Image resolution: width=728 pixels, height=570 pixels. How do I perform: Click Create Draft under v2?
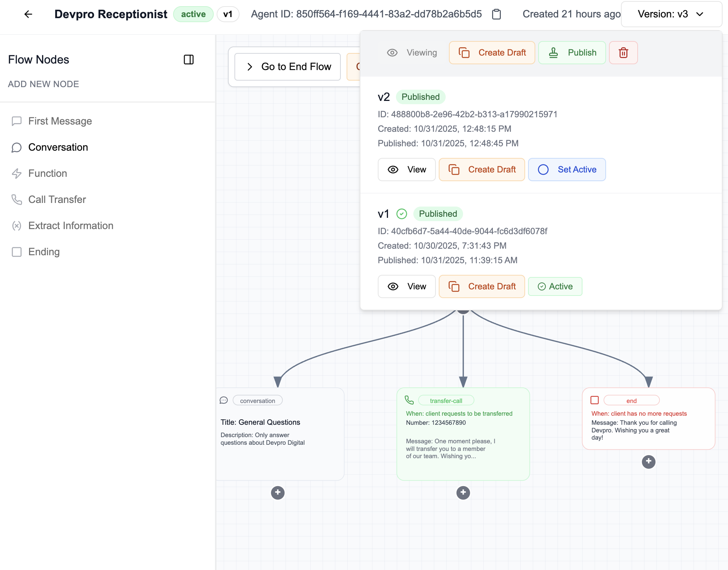[x=482, y=170]
